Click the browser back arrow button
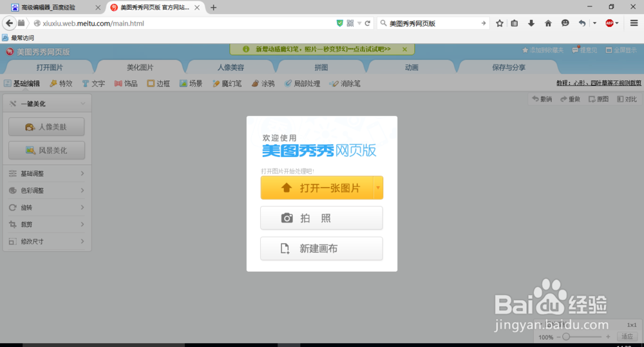644x347 pixels. (x=9, y=23)
